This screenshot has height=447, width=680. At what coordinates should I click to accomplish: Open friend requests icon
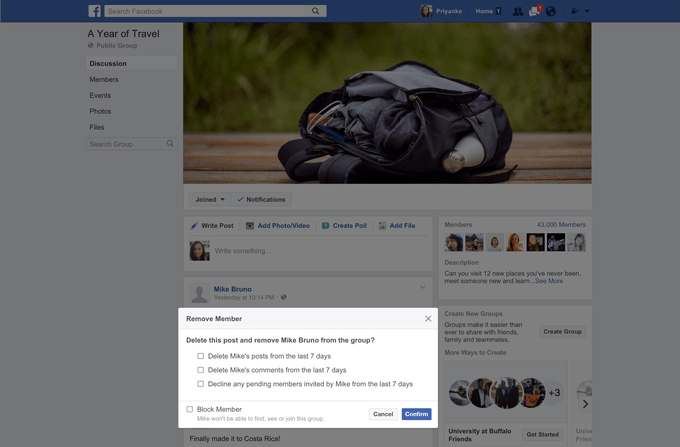[517, 11]
